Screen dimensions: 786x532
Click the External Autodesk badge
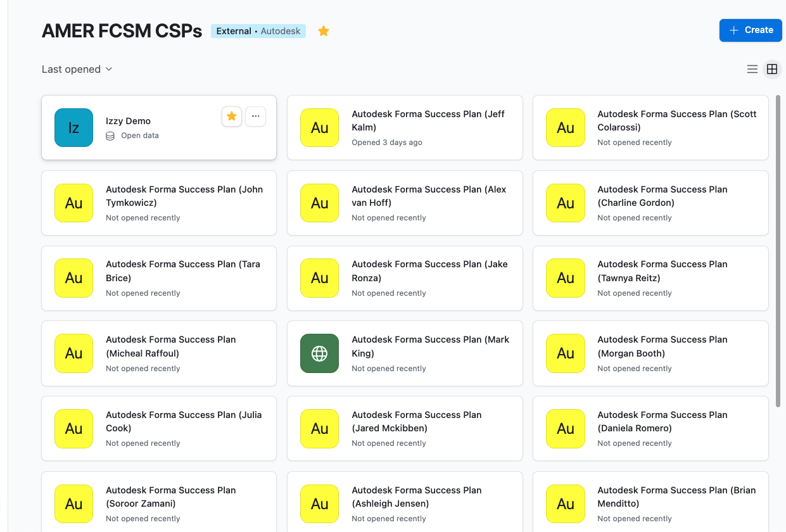258,31
